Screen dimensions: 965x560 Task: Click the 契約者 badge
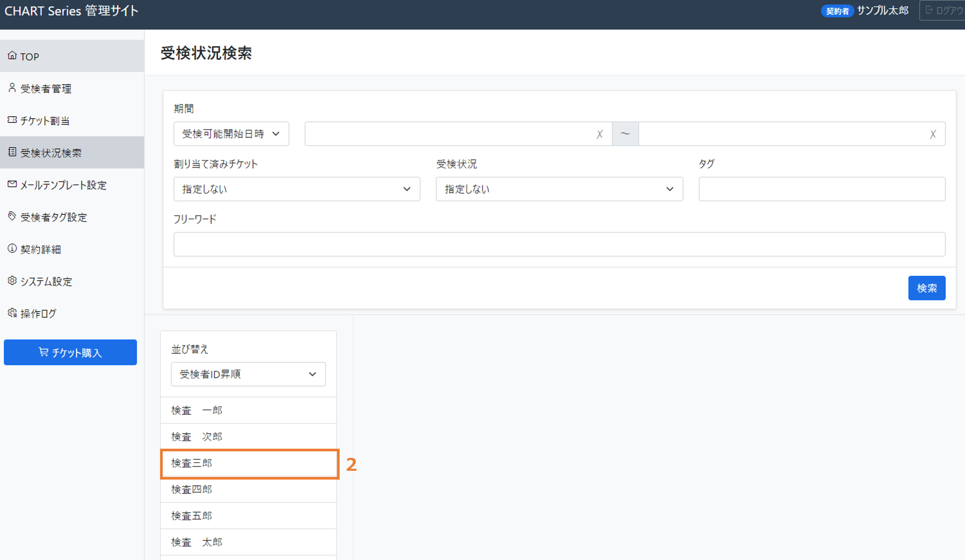pos(837,11)
